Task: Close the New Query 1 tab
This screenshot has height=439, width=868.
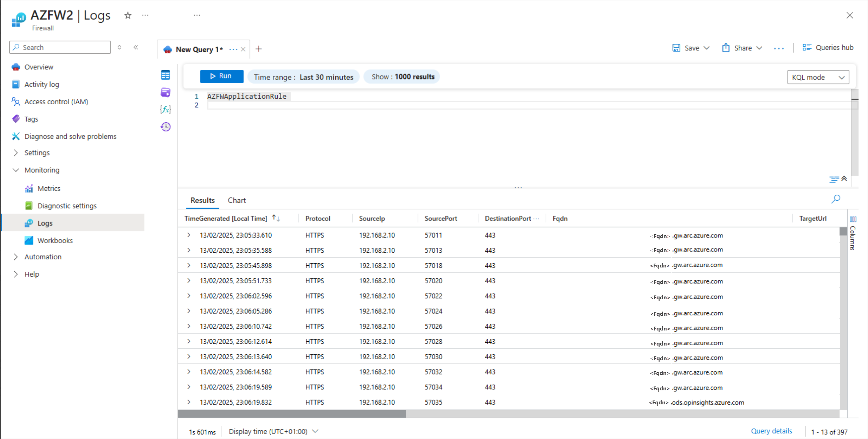Action: [x=243, y=49]
